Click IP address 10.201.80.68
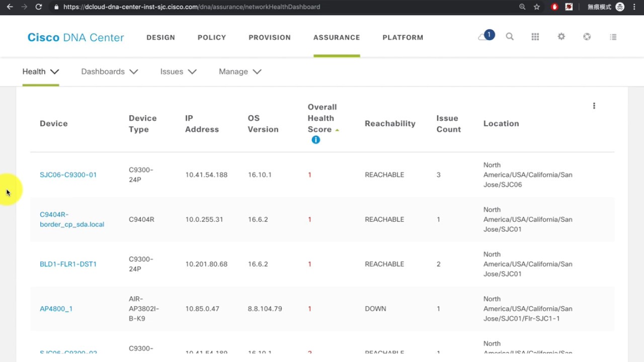 pos(206,264)
